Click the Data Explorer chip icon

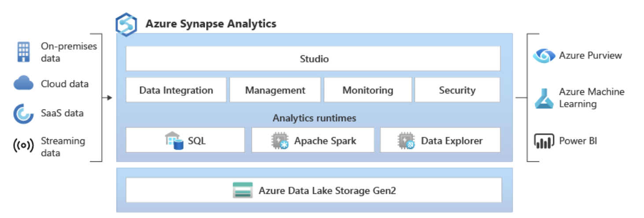click(406, 141)
